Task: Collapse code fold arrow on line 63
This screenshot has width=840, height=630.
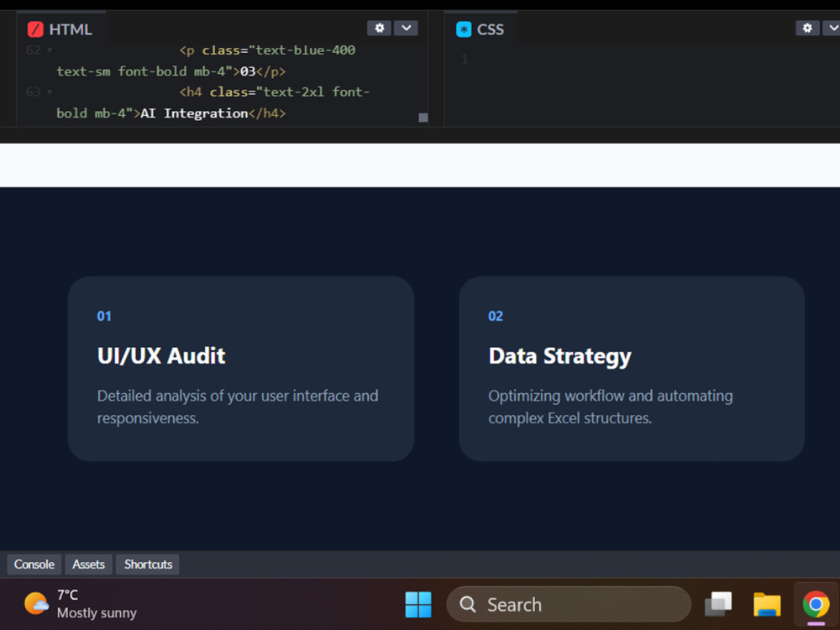Action: coord(50,92)
